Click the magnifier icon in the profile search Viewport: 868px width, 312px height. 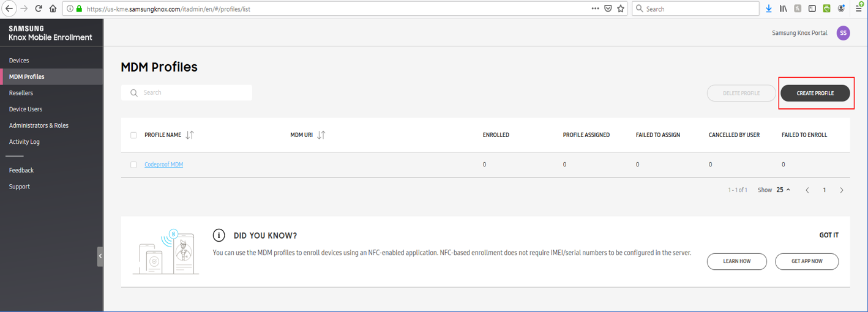click(x=134, y=93)
